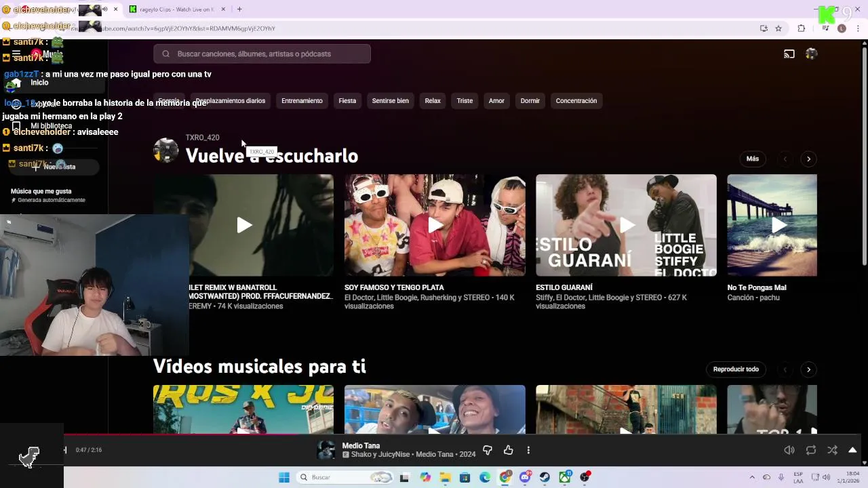Open Microsoft Store from the taskbar

coord(465,477)
